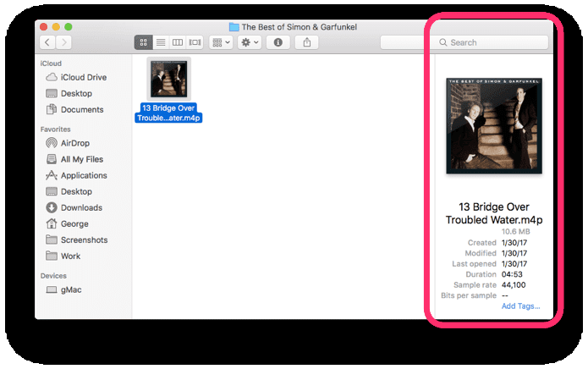Image resolution: width=588 pixels, height=369 pixels.
Task: Switch to icon view
Action: click(144, 42)
